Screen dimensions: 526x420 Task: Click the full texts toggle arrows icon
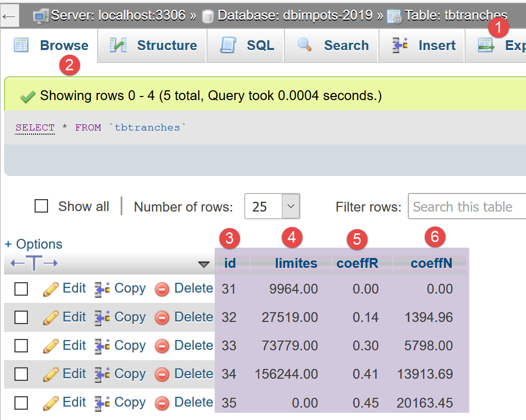(34, 264)
